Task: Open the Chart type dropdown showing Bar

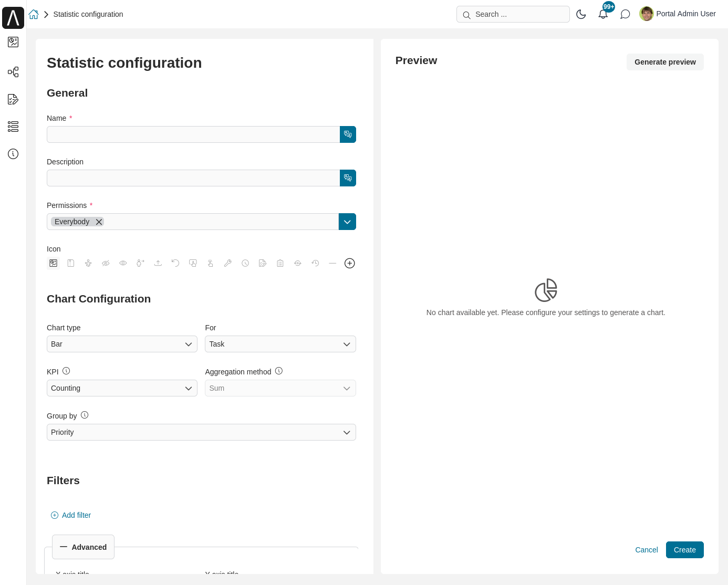Action: (122, 344)
